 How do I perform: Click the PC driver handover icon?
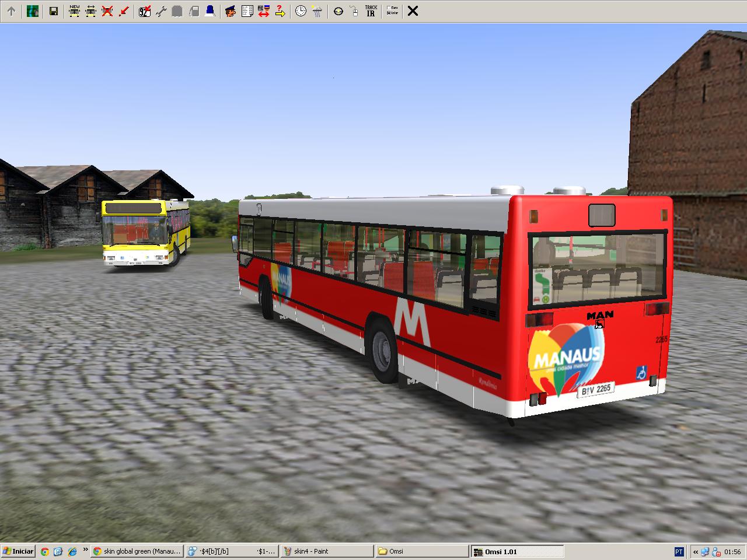coord(263,10)
